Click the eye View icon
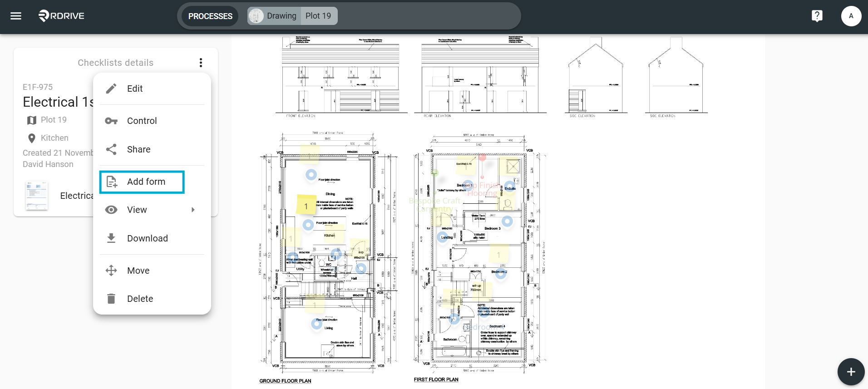Image resolution: width=868 pixels, height=389 pixels. (x=111, y=210)
